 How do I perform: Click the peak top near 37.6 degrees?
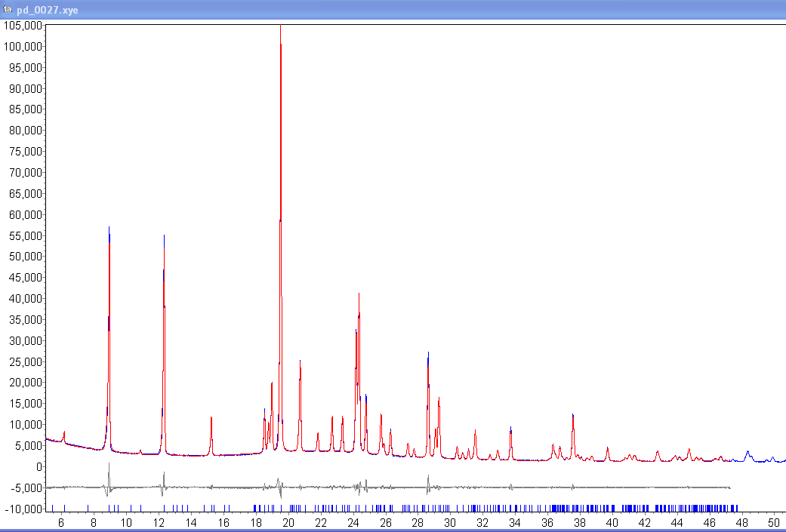pos(572,415)
